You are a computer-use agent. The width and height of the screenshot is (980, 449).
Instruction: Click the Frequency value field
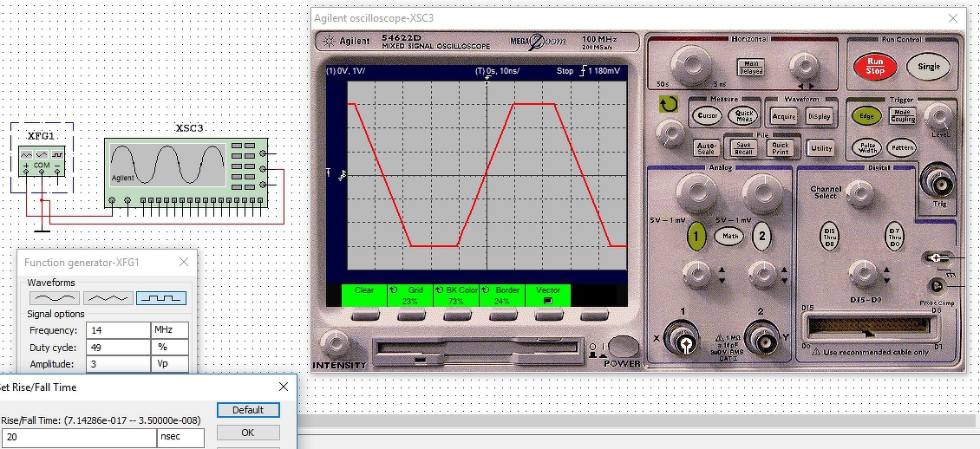(x=117, y=330)
